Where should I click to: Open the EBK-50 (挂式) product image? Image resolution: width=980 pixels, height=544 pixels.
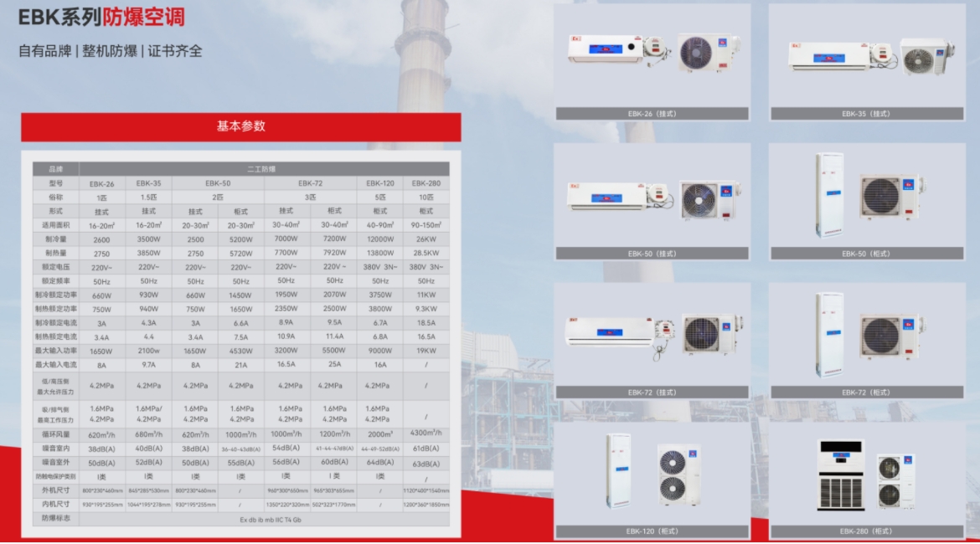pyautogui.click(x=652, y=196)
